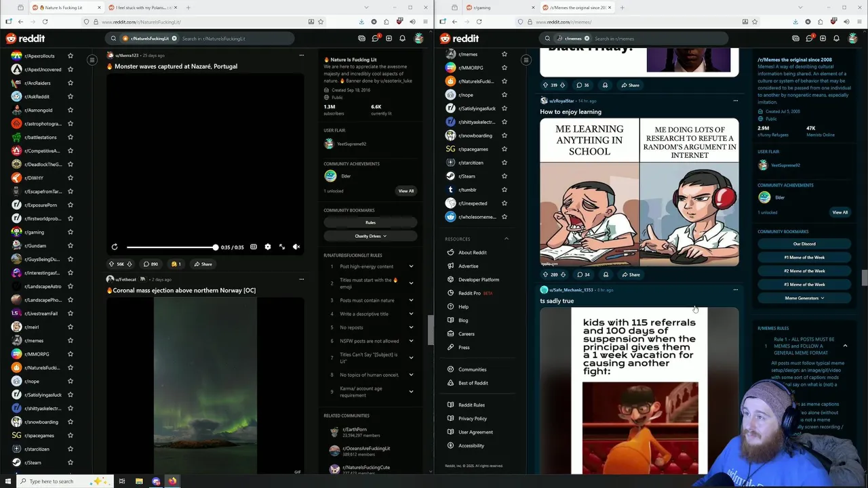Toggle favorite star for r/DIWHY

pyautogui.click(x=70, y=178)
